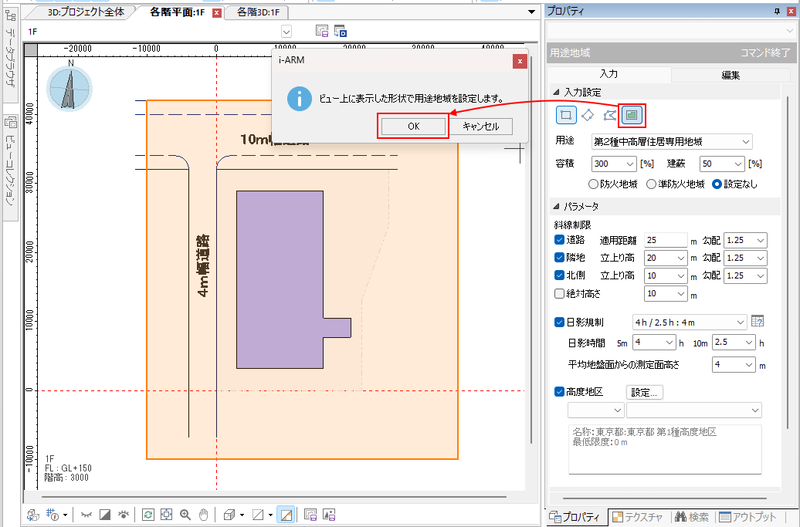Viewport: 800px width, 527px height.
Task: Click the fit-to-window zoom icon
Action: [166, 515]
